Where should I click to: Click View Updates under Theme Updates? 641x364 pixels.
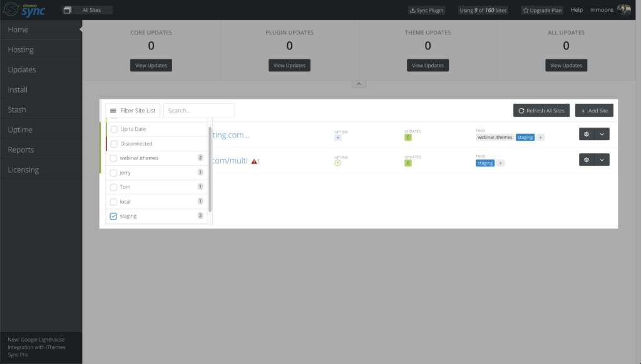point(428,66)
